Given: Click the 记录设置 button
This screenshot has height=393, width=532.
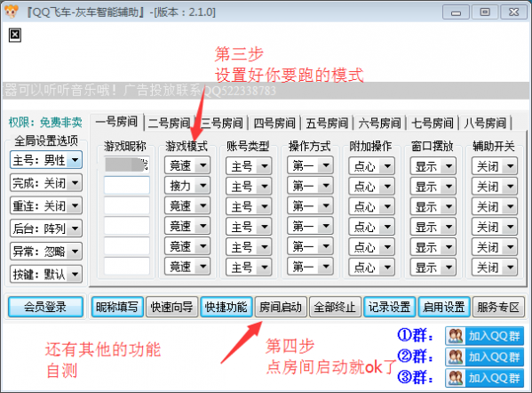Looking at the screenshot, I should click(390, 307).
